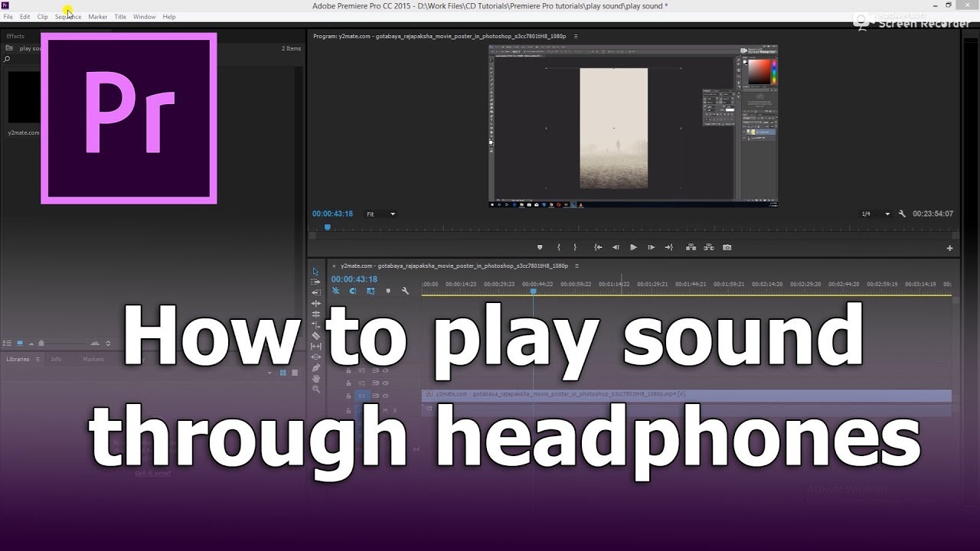Step back one frame
This screenshot has height=551, width=980.
click(x=616, y=247)
